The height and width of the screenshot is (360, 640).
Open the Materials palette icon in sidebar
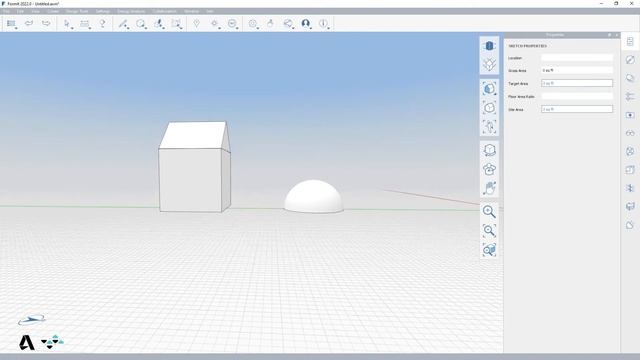(x=630, y=60)
